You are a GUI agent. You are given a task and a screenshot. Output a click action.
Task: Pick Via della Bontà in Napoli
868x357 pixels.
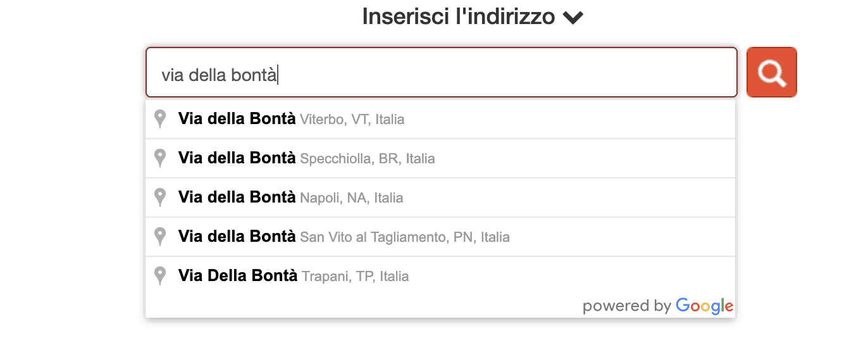coord(237,197)
